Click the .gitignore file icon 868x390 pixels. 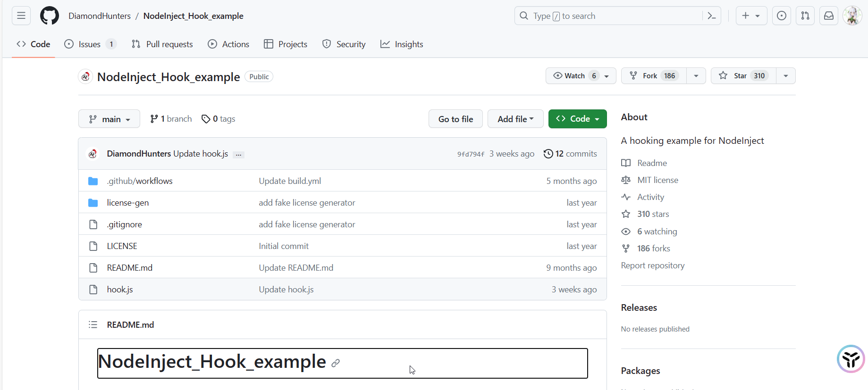tap(93, 224)
